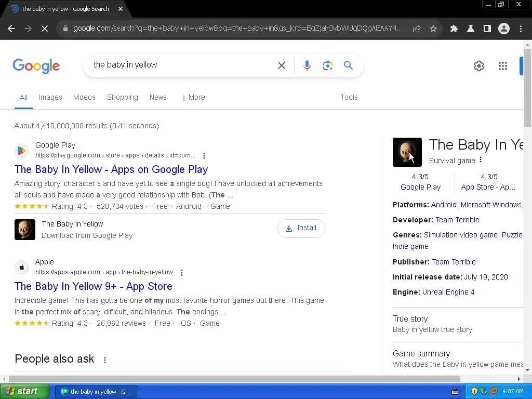Click the on-screen keyboard tray icon
This screenshot has height=399, width=532.
[455, 392]
